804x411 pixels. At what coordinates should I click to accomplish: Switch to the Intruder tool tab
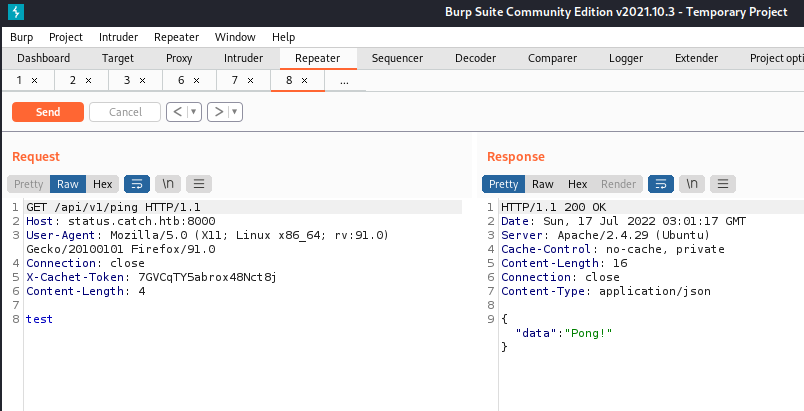point(244,58)
